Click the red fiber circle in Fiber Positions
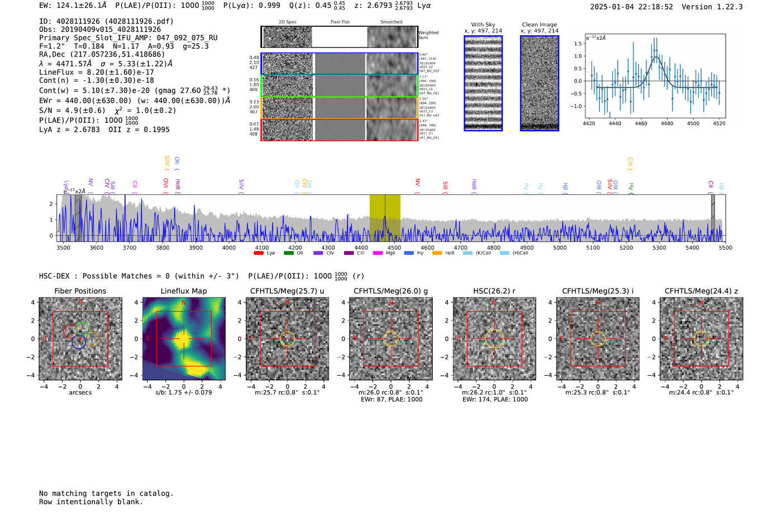782x532 pixels. [x=71, y=330]
